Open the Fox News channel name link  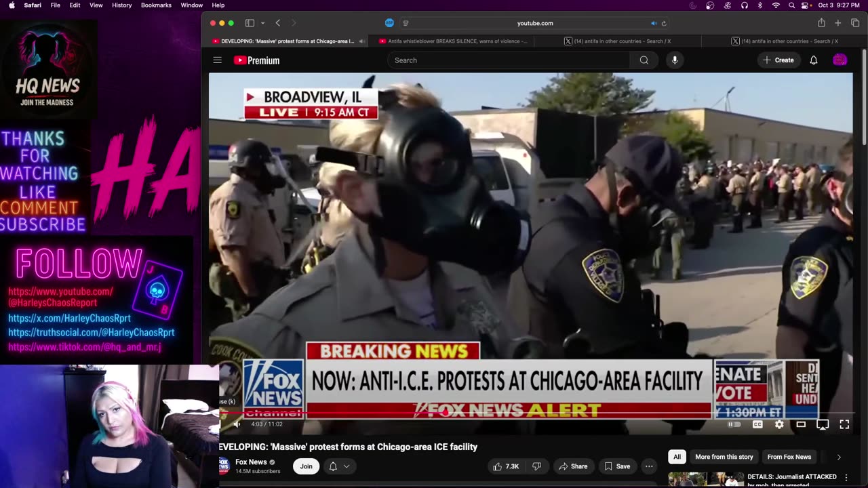(251, 462)
